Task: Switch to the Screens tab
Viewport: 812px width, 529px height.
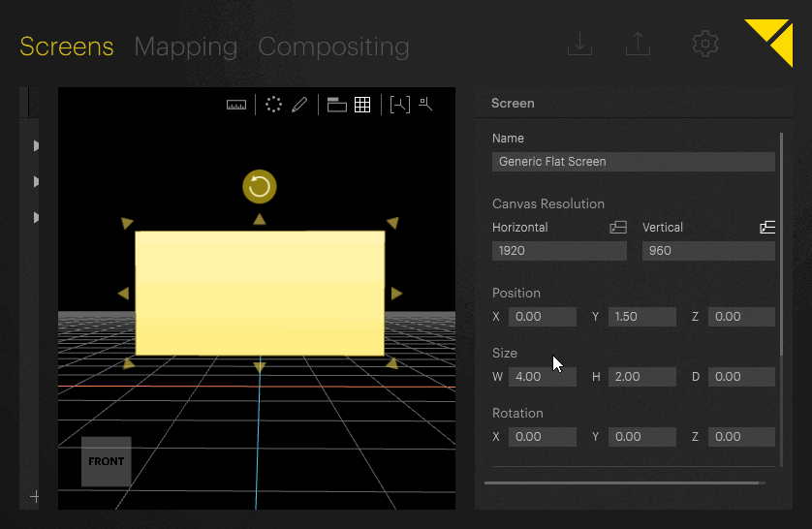Action: coord(66,47)
